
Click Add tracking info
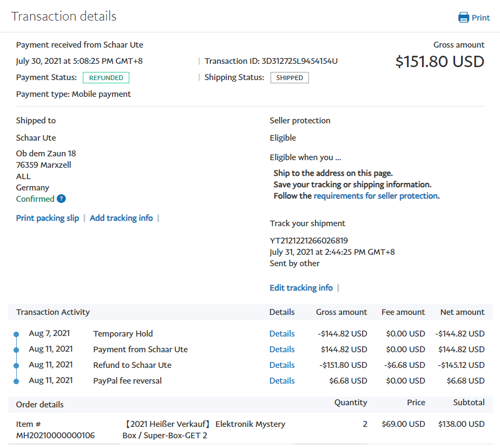(x=121, y=218)
